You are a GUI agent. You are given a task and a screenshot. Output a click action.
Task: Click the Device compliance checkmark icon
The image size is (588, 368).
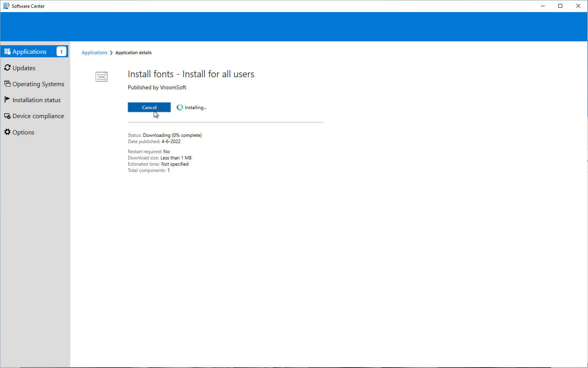coord(7,116)
